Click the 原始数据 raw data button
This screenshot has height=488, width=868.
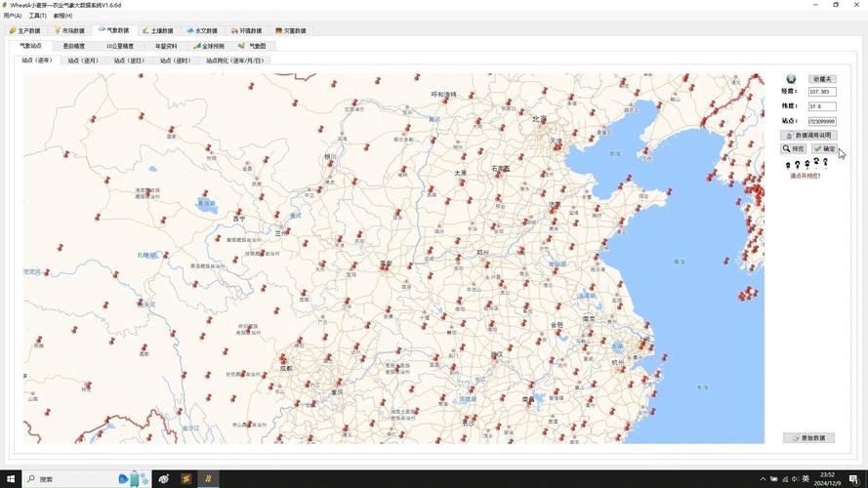pyautogui.click(x=808, y=437)
